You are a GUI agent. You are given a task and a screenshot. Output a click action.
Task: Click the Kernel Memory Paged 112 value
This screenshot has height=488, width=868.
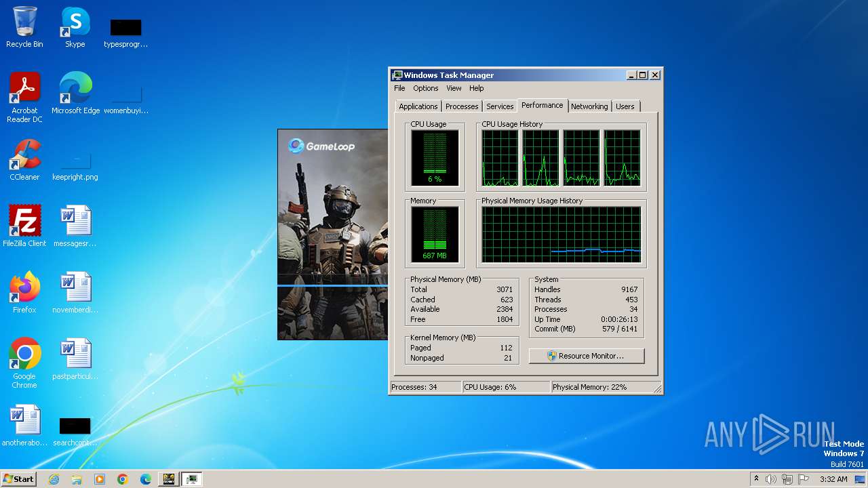[x=506, y=348]
